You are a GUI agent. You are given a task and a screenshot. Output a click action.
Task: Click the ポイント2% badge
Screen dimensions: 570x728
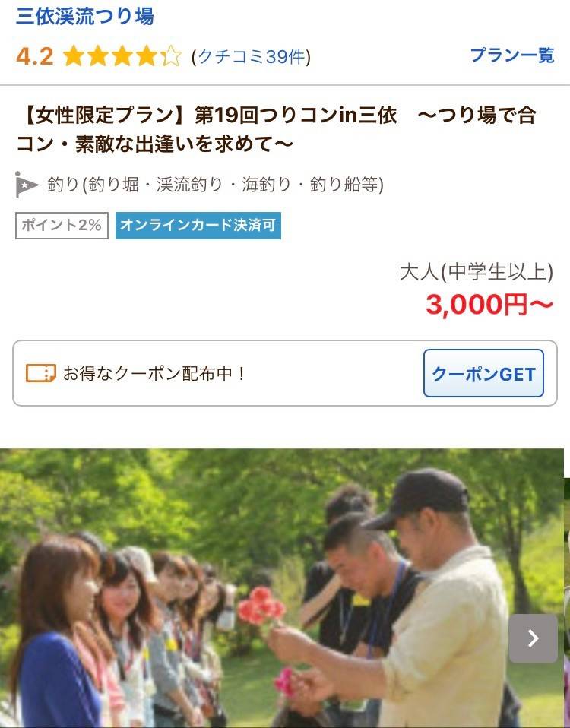click(x=62, y=226)
